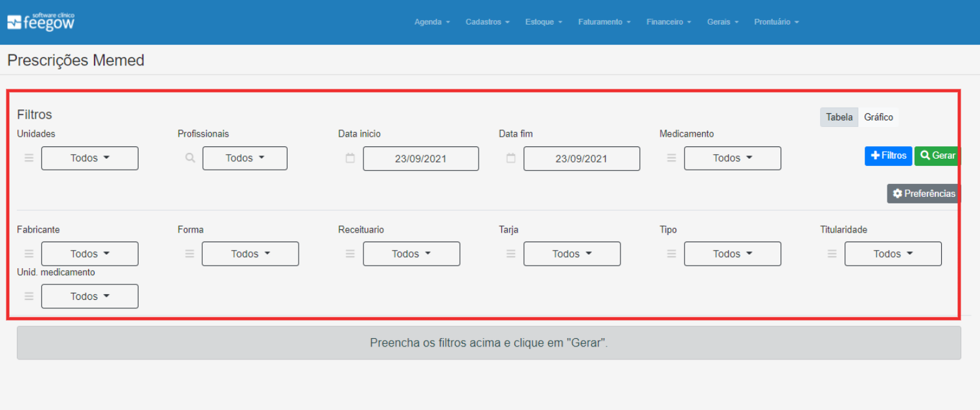Open the Unid. medicamento Todos dropdown

tap(90, 296)
